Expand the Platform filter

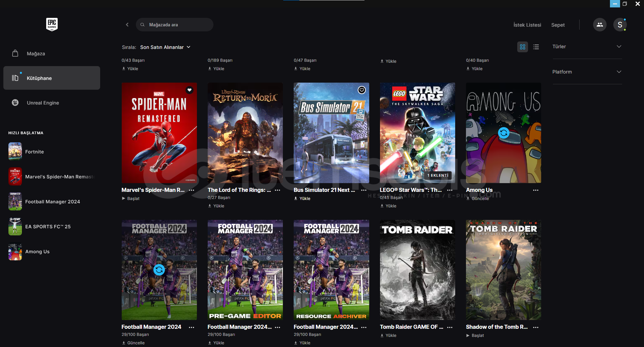(x=587, y=72)
